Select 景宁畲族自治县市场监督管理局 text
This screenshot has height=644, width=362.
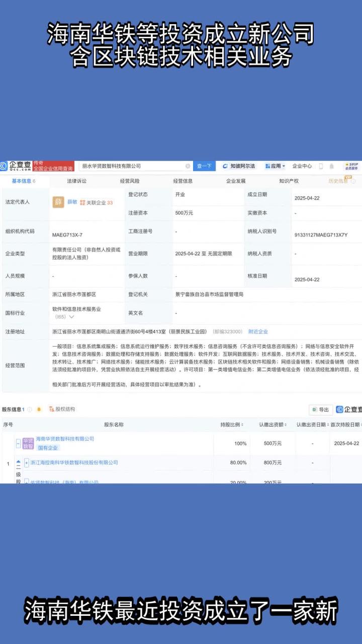point(209,294)
